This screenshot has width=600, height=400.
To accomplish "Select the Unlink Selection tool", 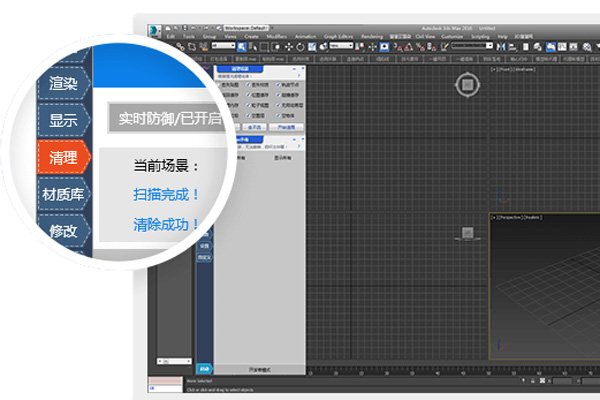I will click(192, 46).
